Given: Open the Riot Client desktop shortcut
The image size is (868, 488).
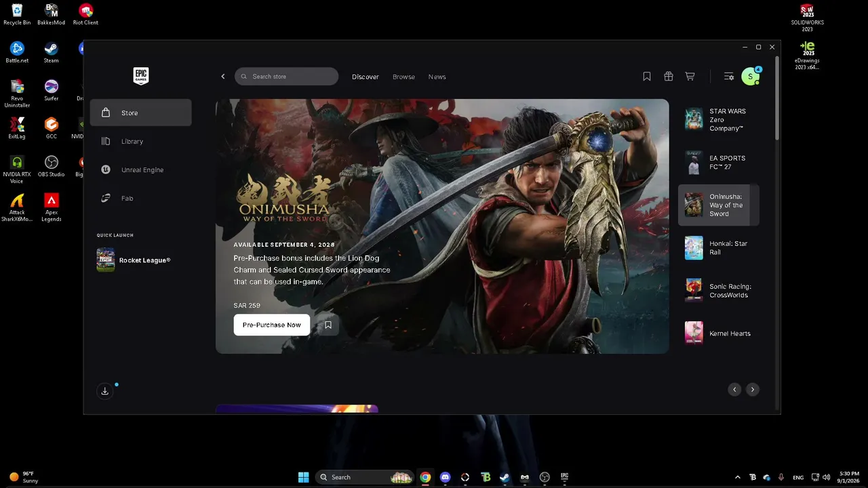Looking at the screenshot, I should coord(85,14).
